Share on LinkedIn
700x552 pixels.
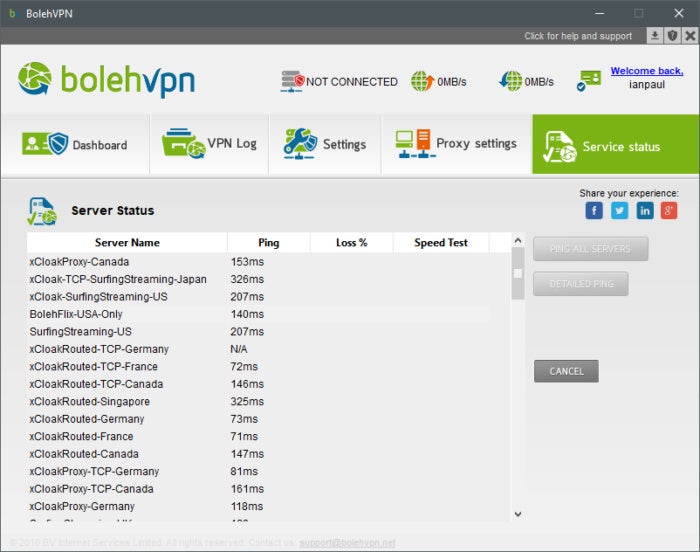(x=645, y=210)
